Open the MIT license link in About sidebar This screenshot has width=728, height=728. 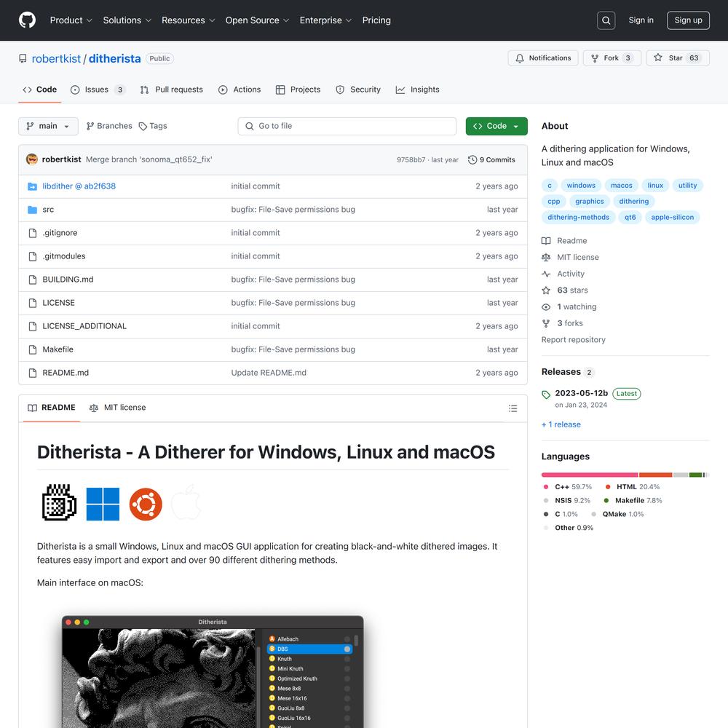click(570, 257)
